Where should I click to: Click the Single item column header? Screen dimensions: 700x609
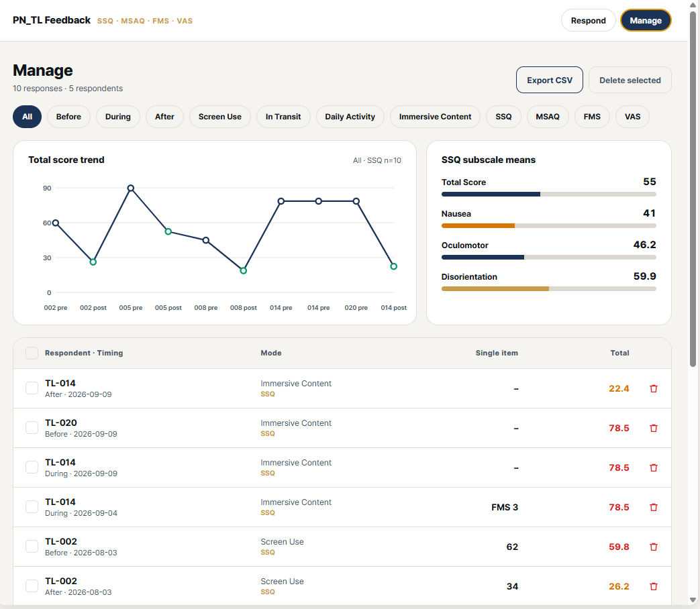(x=497, y=353)
